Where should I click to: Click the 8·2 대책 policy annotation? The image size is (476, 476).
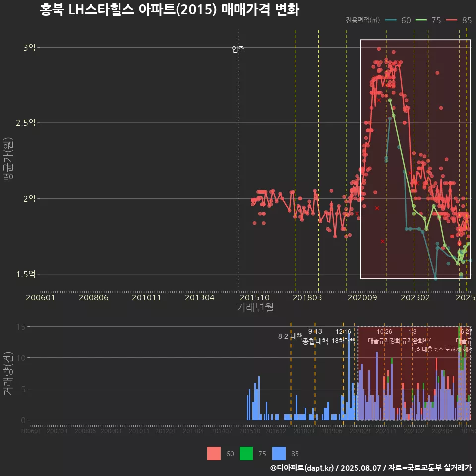291,336
